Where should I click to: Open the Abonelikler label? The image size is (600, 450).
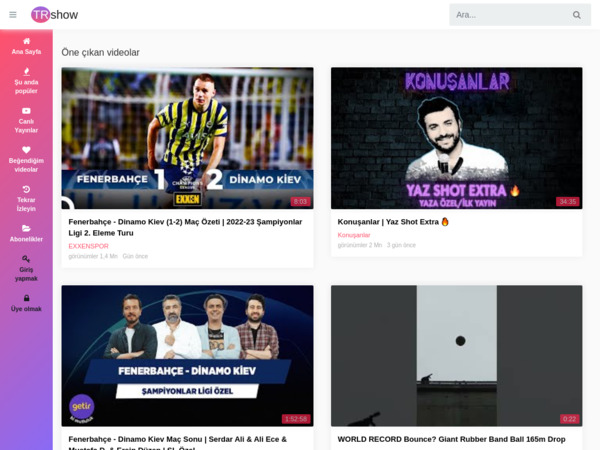tap(26, 239)
